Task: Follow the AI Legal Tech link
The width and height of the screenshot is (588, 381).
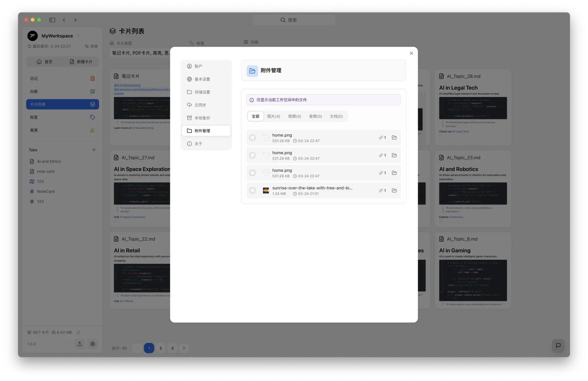Action: pyautogui.click(x=461, y=132)
